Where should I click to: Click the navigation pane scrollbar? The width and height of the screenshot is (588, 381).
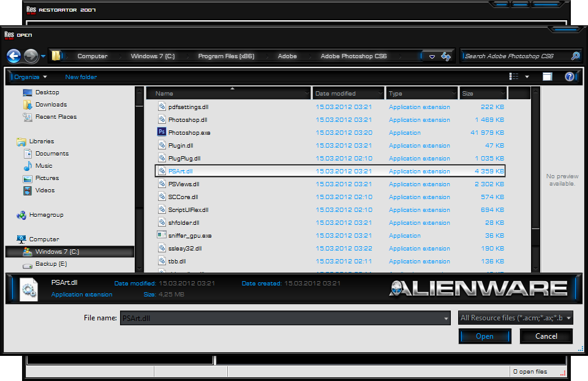[x=139, y=179]
